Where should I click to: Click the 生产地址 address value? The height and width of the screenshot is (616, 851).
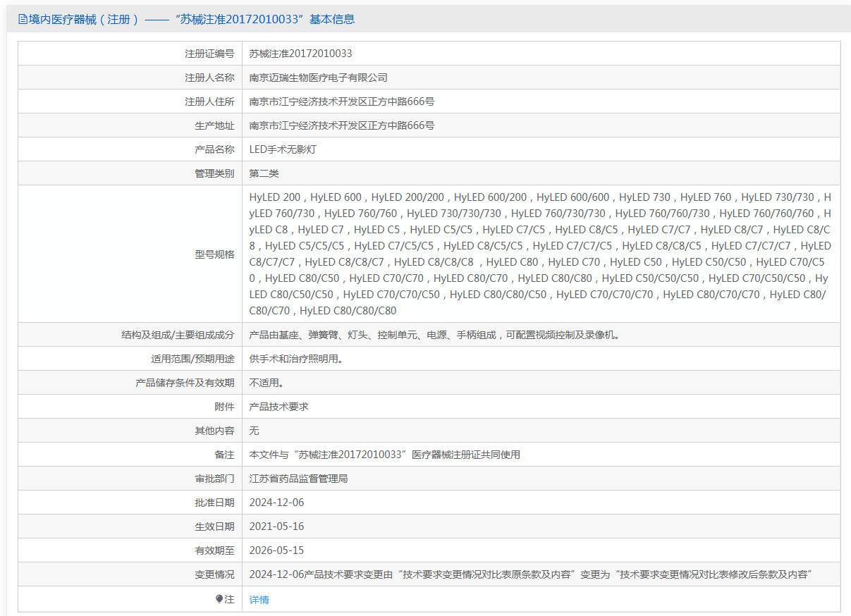342,125
